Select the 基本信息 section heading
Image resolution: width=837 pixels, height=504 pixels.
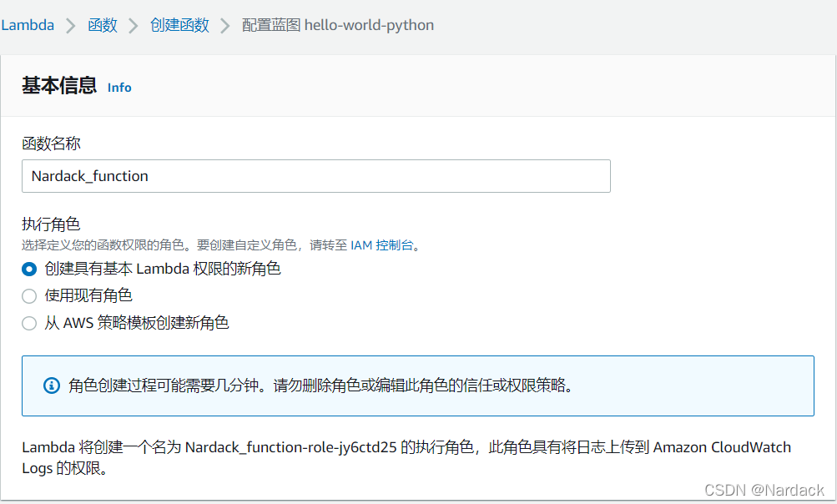[x=59, y=85]
